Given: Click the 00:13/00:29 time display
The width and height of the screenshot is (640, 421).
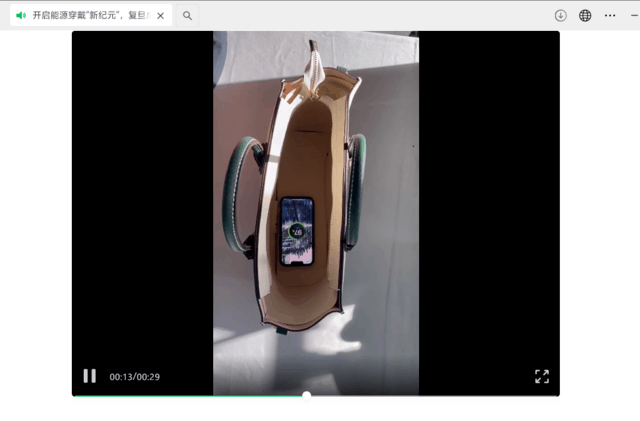Looking at the screenshot, I should coord(135,377).
